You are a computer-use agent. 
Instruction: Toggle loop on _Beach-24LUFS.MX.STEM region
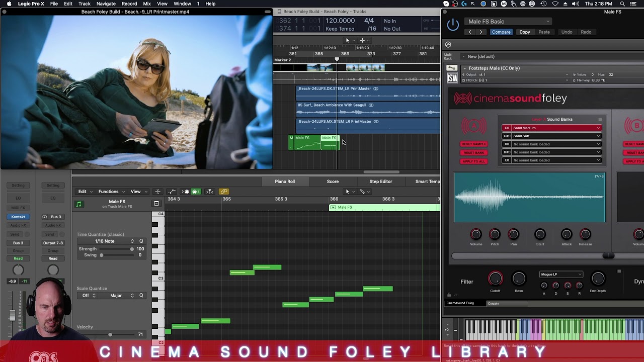[376, 121]
